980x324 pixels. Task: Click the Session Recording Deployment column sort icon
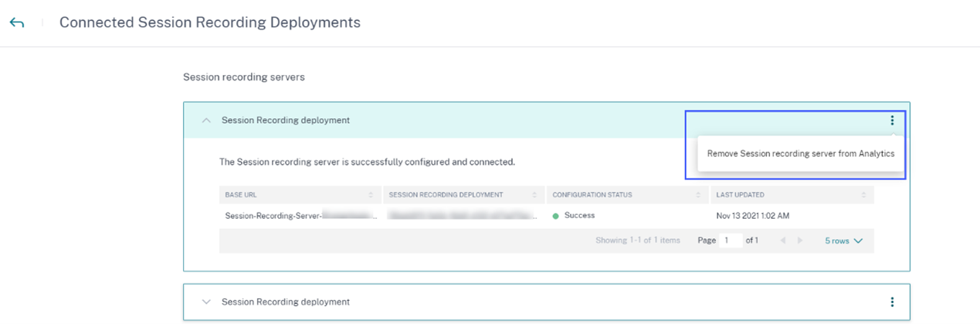[534, 195]
